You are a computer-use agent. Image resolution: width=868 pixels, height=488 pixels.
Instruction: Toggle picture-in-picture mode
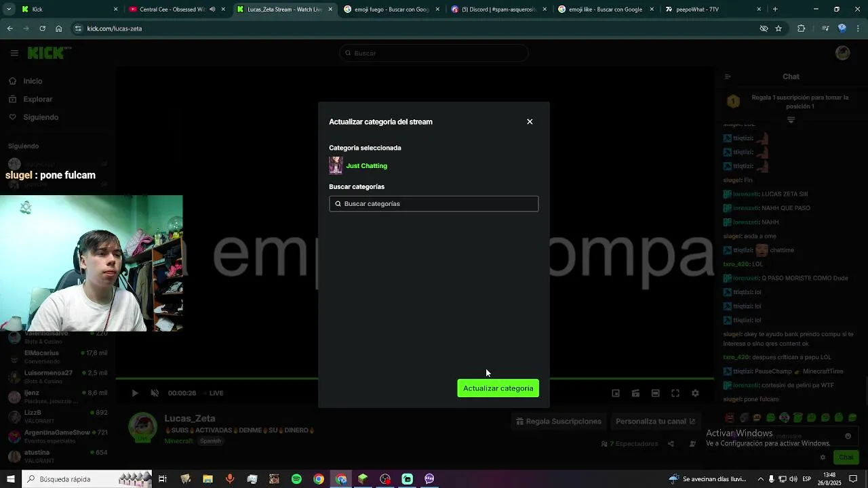(x=616, y=393)
